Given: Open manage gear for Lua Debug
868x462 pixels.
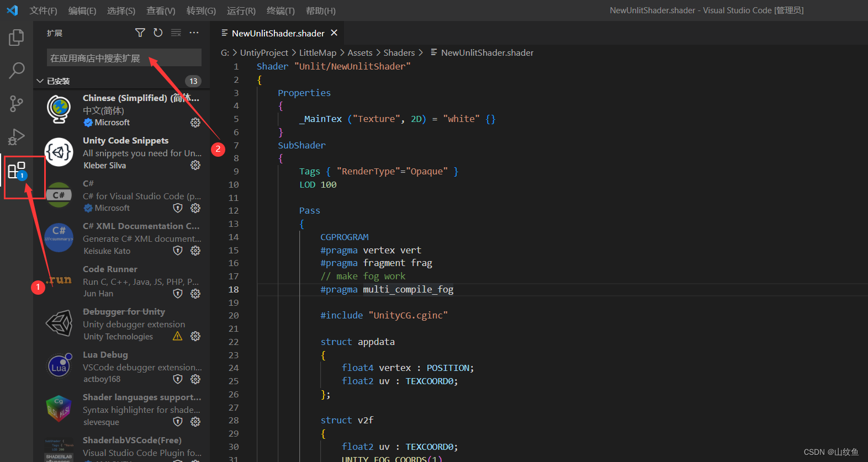Looking at the screenshot, I should [195, 379].
